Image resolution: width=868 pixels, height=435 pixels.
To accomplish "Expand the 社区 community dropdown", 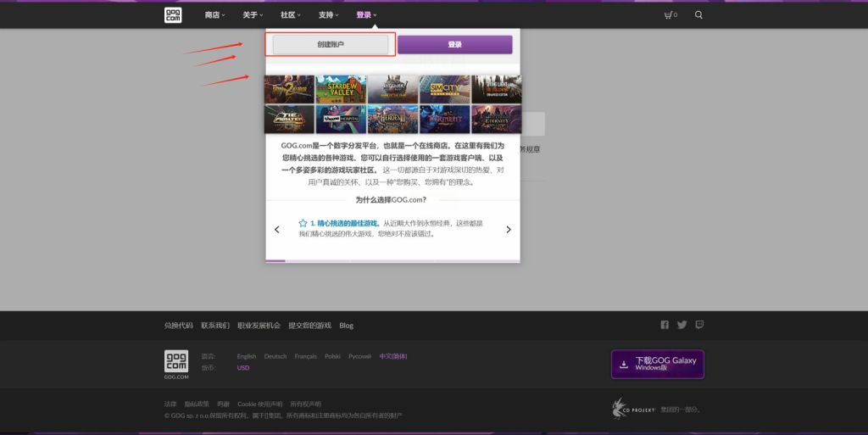I will pos(290,14).
